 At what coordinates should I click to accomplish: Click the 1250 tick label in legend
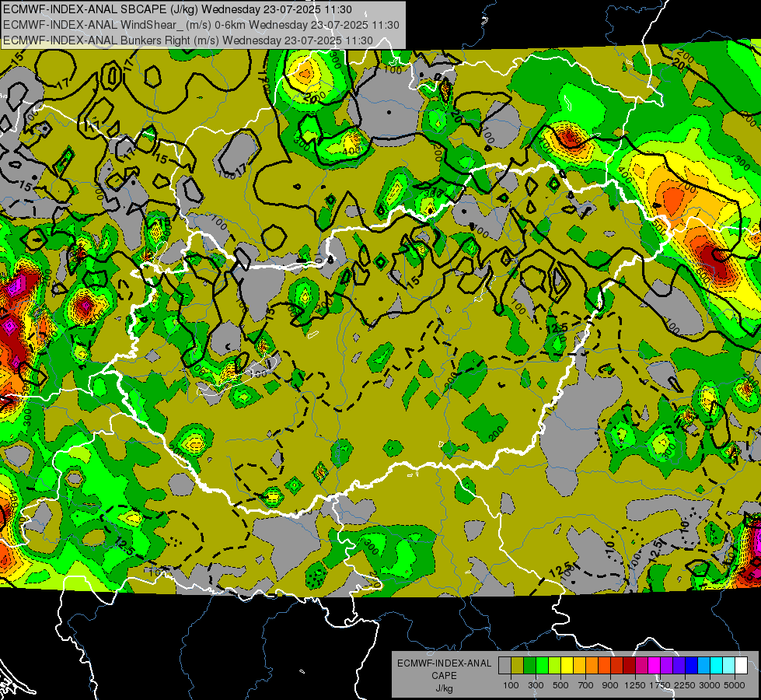635,685
